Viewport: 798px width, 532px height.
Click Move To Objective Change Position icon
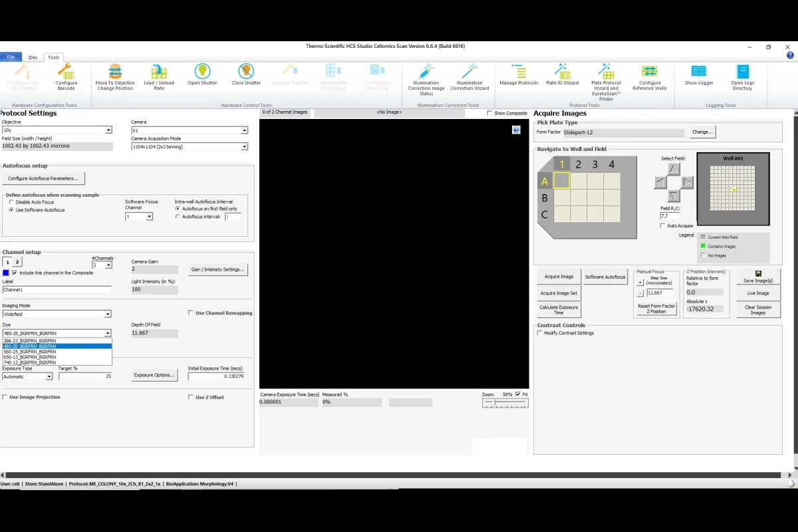(x=115, y=72)
